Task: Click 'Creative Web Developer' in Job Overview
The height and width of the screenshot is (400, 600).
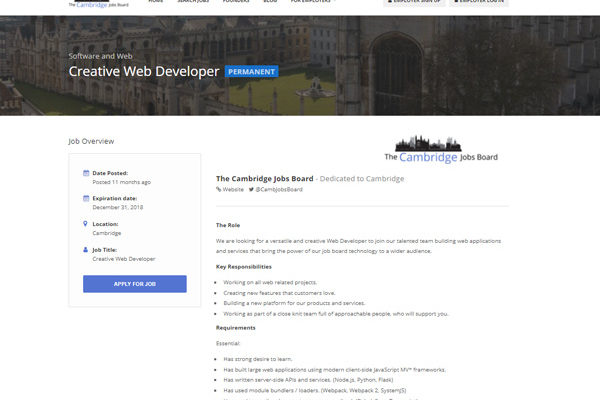Action: 124,259
